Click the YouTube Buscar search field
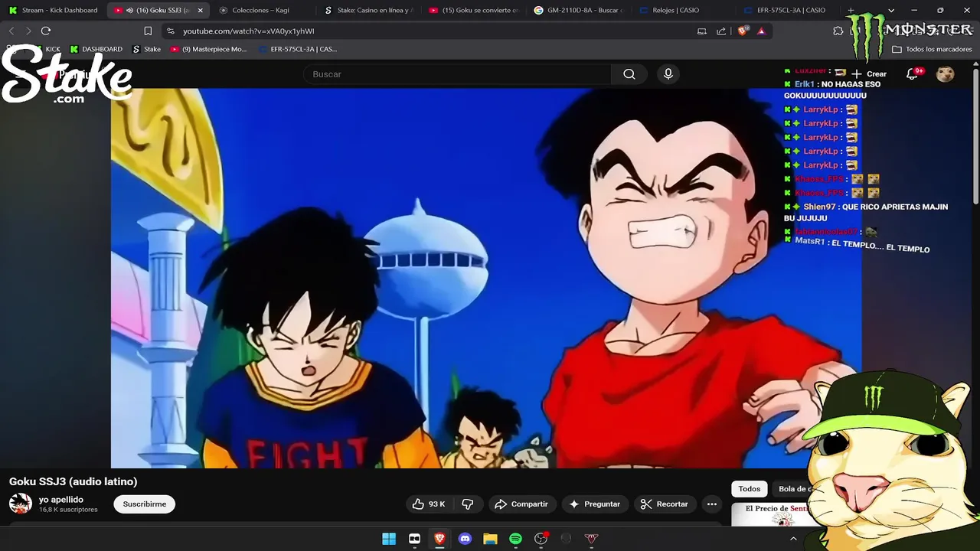980x551 pixels. tap(458, 74)
